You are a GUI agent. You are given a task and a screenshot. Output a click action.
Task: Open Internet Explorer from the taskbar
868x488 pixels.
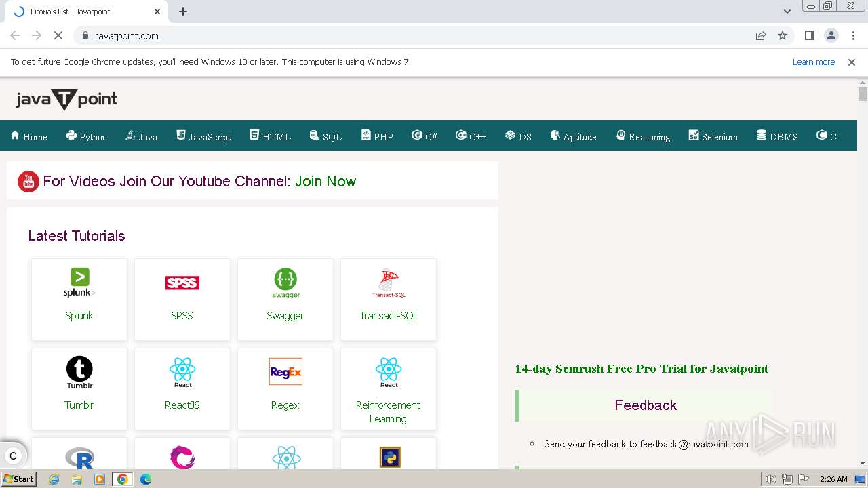click(54, 479)
